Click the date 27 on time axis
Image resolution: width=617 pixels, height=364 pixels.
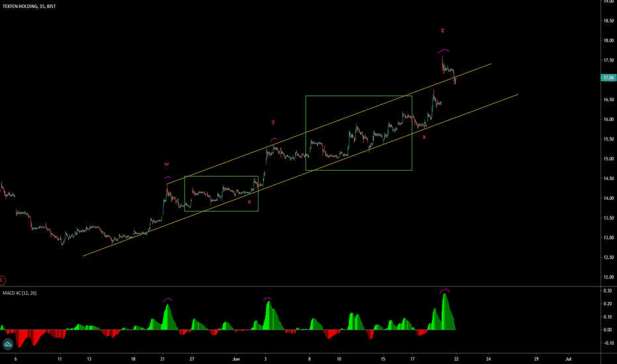192,359
